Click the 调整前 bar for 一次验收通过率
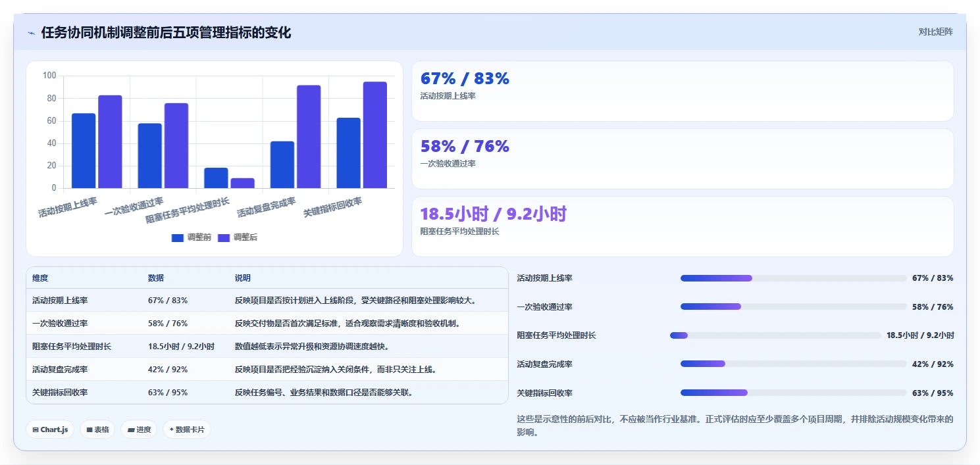Image resolution: width=980 pixels, height=465 pixels. pos(149,156)
